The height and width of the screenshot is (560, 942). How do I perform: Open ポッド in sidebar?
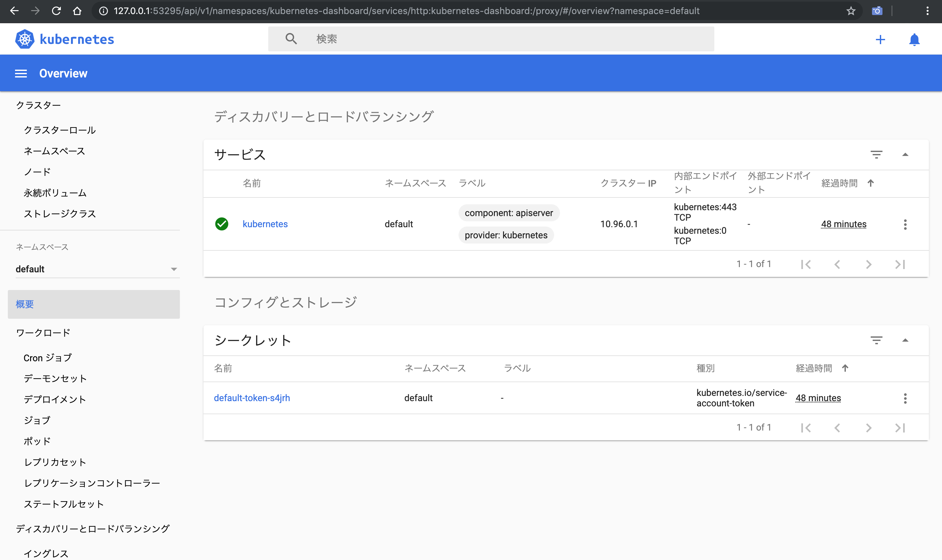pos(37,441)
